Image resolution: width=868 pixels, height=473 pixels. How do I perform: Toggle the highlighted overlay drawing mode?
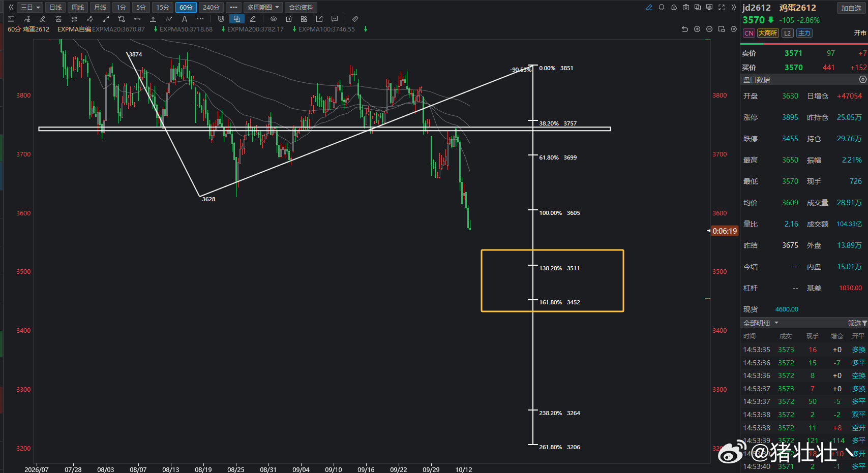click(x=236, y=19)
